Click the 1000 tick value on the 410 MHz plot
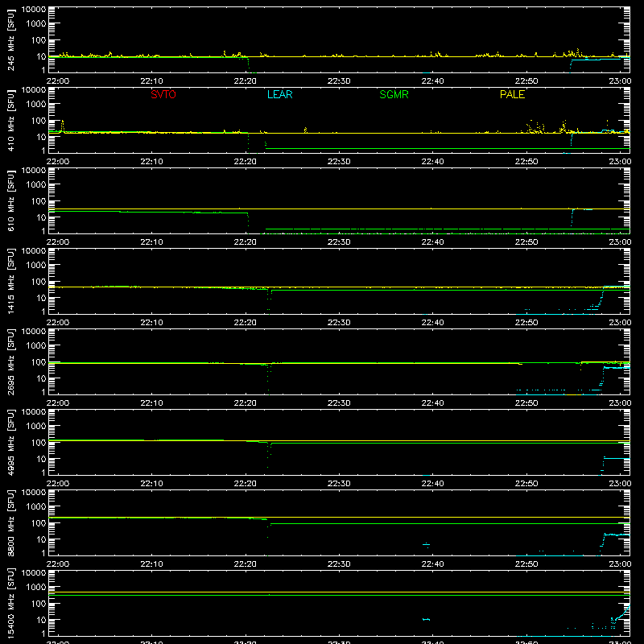 coord(36,105)
